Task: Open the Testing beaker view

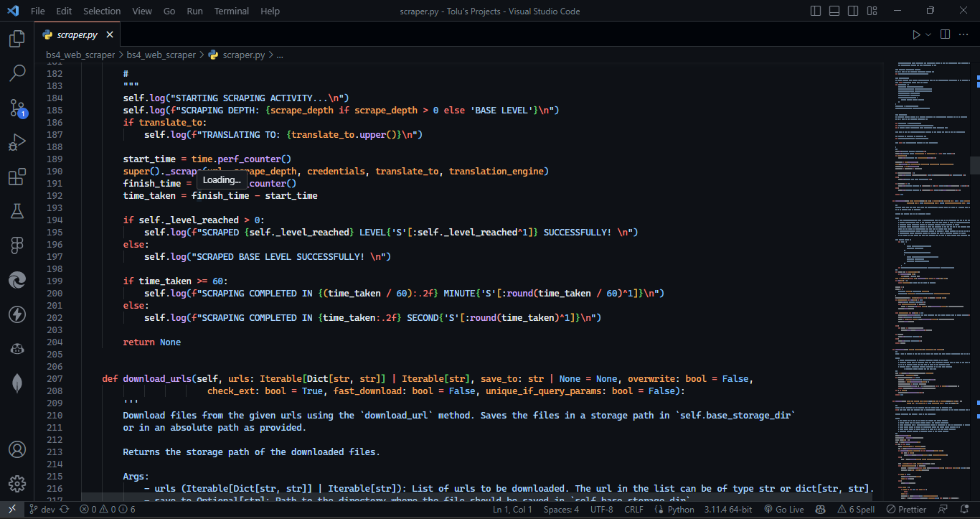Action: (17, 211)
